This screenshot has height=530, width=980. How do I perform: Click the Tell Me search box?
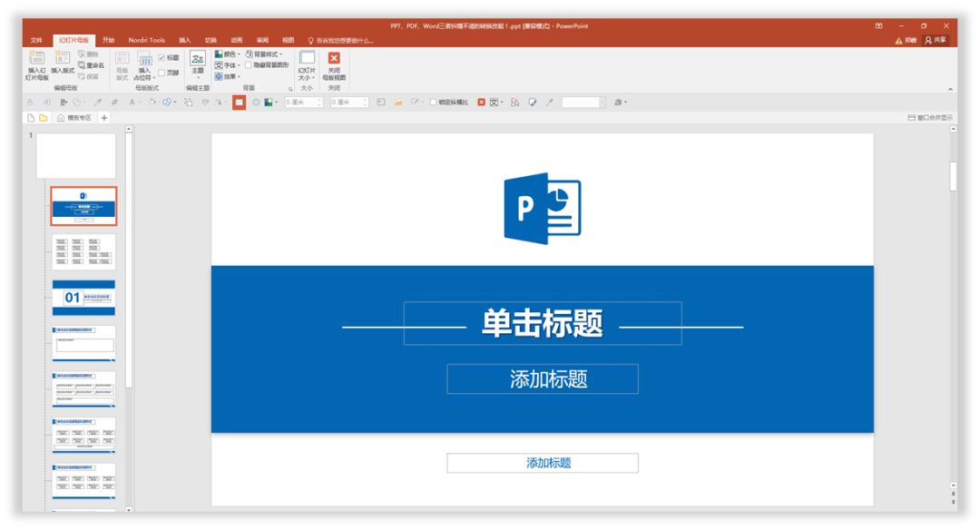click(x=340, y=41)
